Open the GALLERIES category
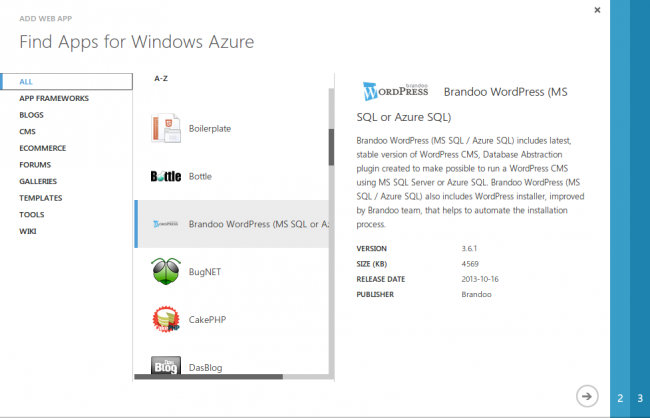 (x=38, y=181)
